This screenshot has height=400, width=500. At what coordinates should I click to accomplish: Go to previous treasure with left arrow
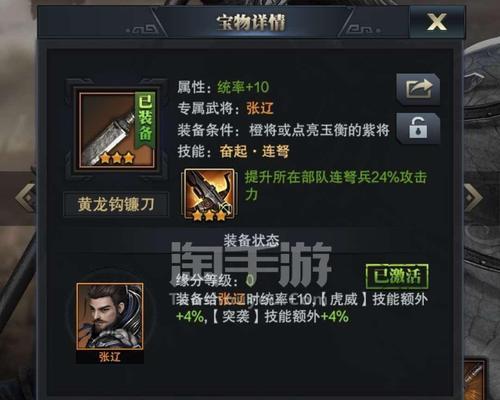point(26,197)
